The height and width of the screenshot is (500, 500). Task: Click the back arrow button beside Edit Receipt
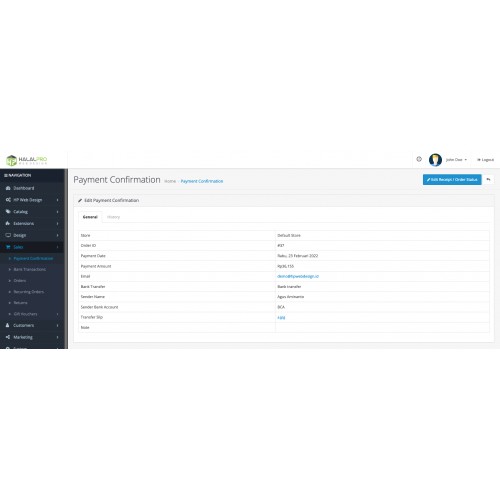(488, 180)
